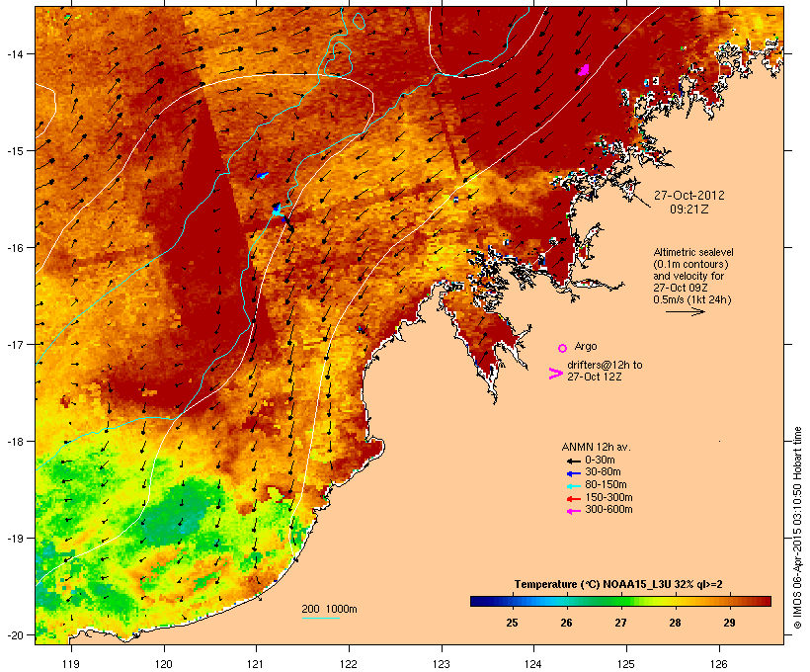
Task: Click the '300-600m' depth label
Action: 609,510
